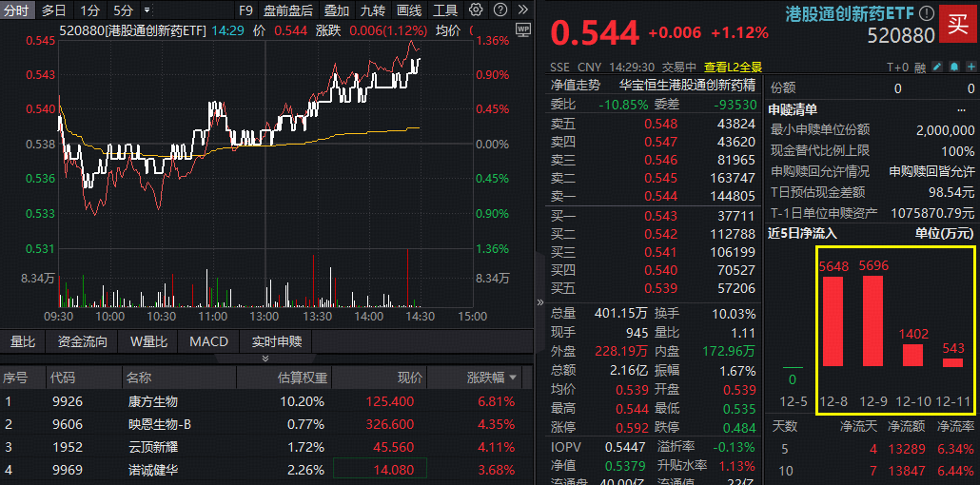Click the WP icon on chart
Viewport: 980px width, 485px height.
tap(522, 30)
